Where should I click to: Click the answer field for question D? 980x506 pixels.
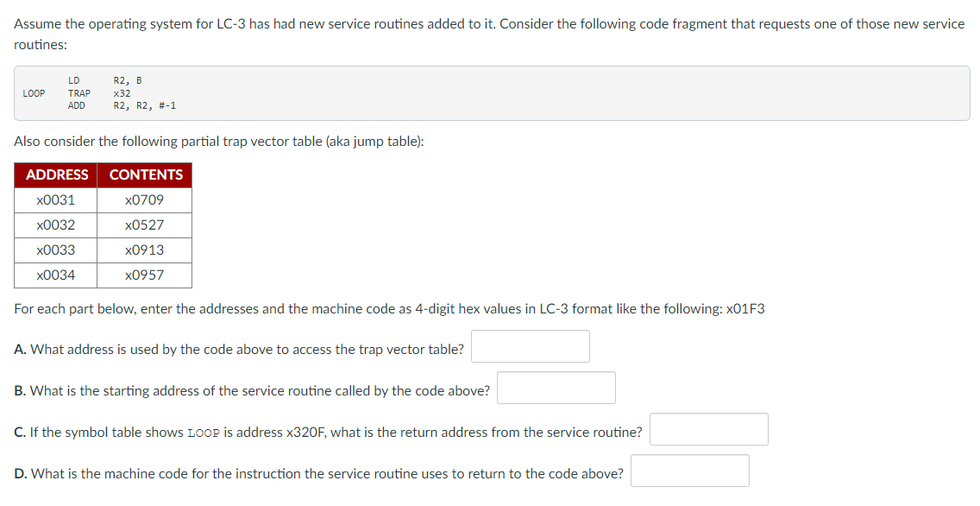pyautogui.click(x=689, y=470)
